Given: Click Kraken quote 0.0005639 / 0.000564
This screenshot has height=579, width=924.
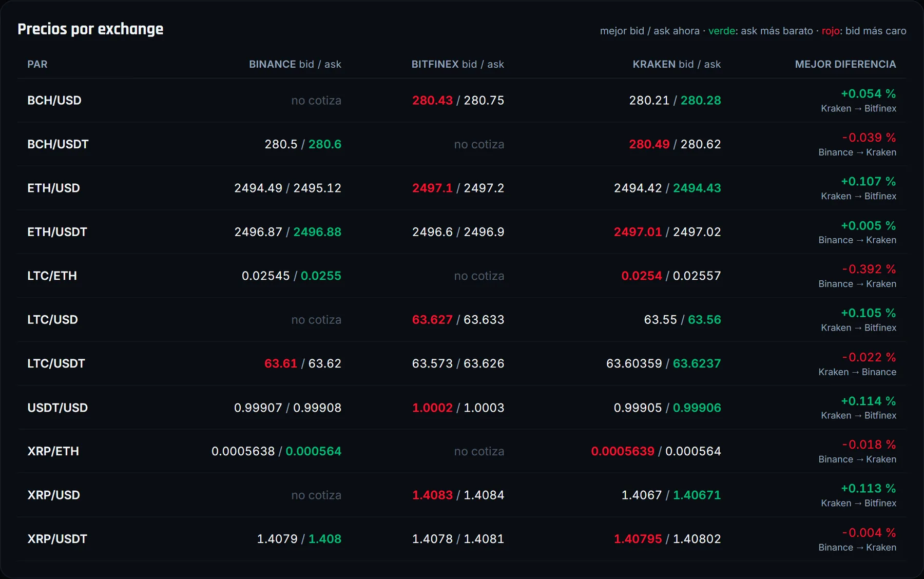Looking at the screenshot, I should coord(656,451).
